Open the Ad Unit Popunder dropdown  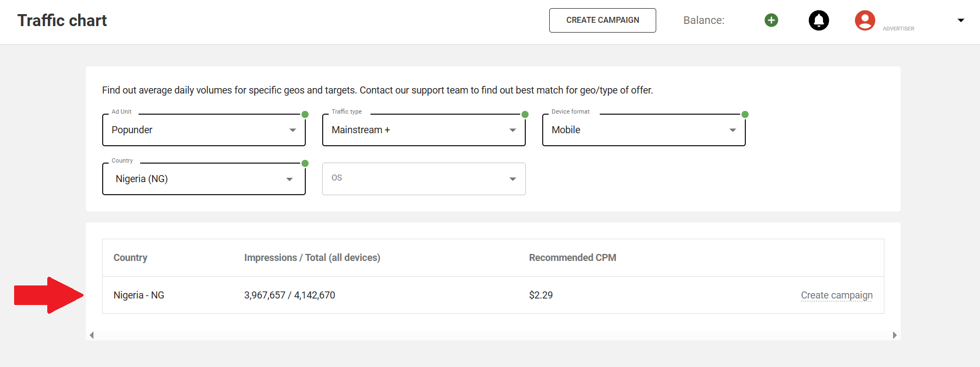click(x=204, y=130)
